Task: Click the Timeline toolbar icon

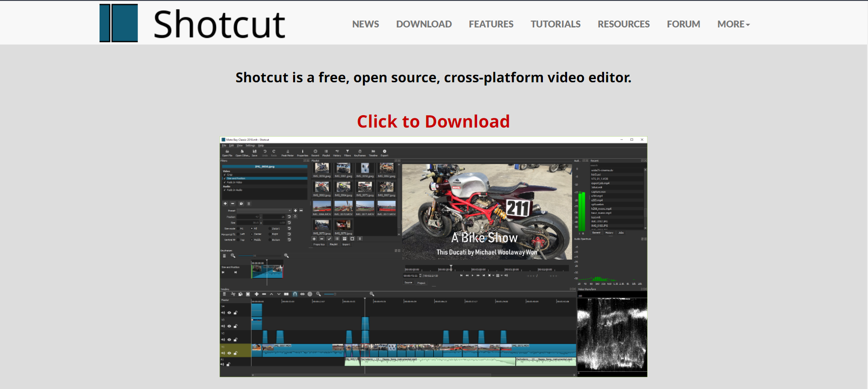Action: pyautogui.click(x=373, y=153)
